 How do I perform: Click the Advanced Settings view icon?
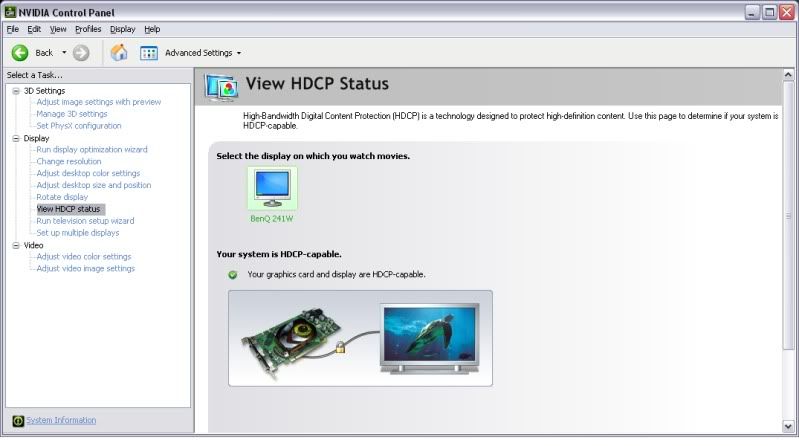pos(149,53)
